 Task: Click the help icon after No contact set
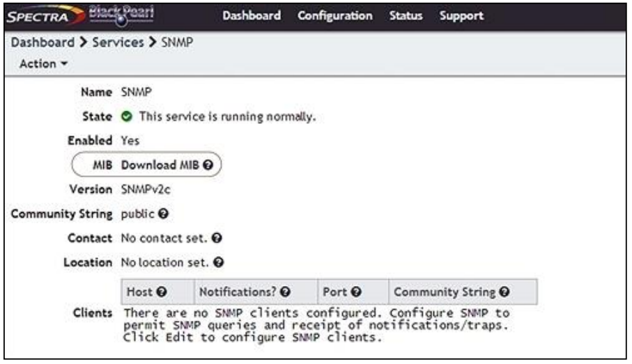click(217, 238)
